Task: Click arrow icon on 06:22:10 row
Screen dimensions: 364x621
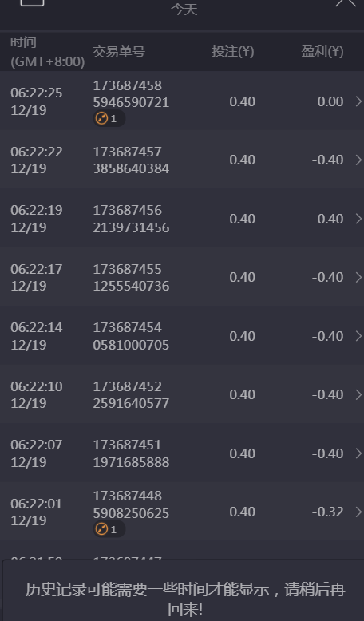Action: tap(358, 394)
